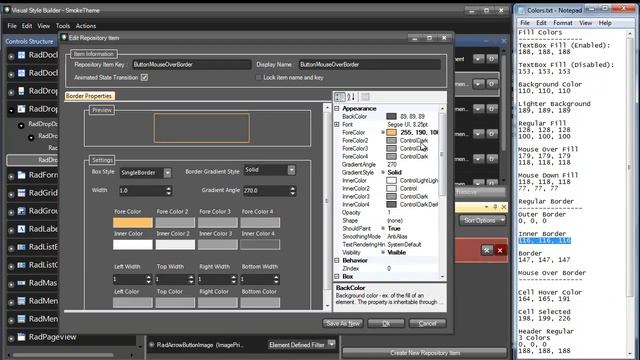Open Actions menu in Visual Style Builder

86,26
